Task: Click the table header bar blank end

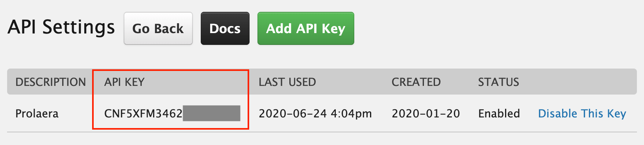Action: point(579,82)
